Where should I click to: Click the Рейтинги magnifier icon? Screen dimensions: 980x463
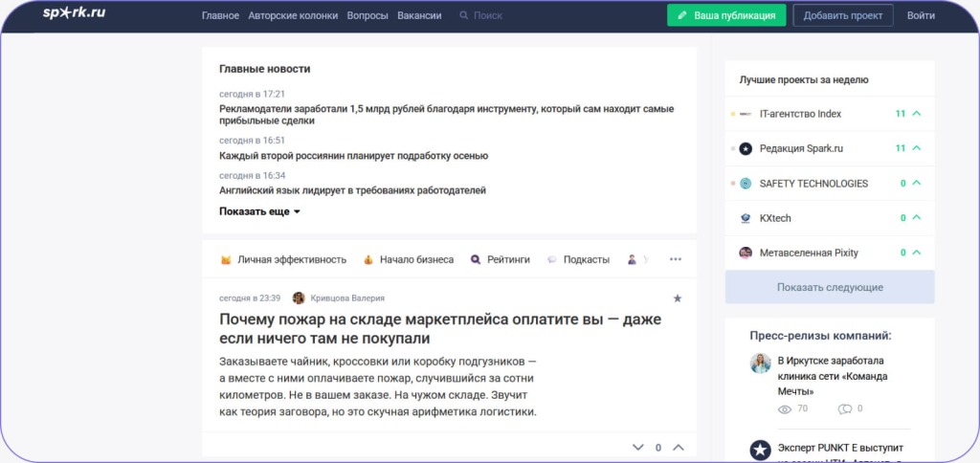[476, 259]
